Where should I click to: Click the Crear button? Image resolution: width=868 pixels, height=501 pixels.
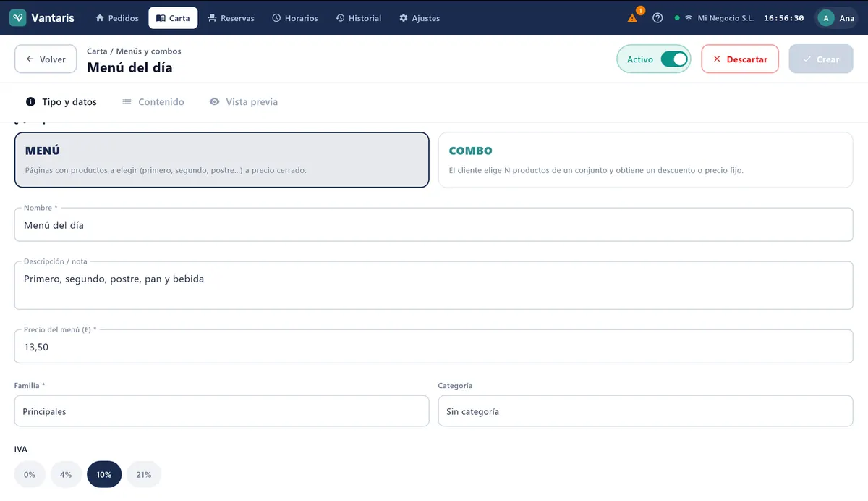tap(821, 59)
